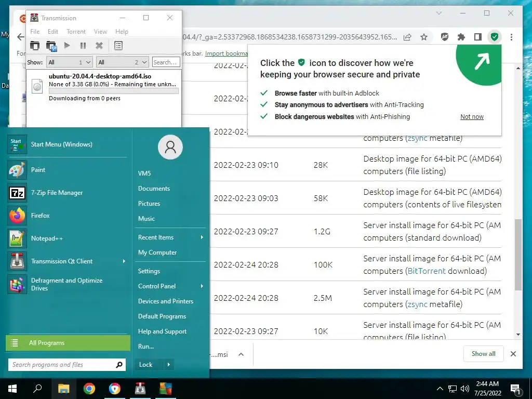This screenshot has height=399, width=532.
Task: Click the green shield extension icon
Action: click(495, 37)
